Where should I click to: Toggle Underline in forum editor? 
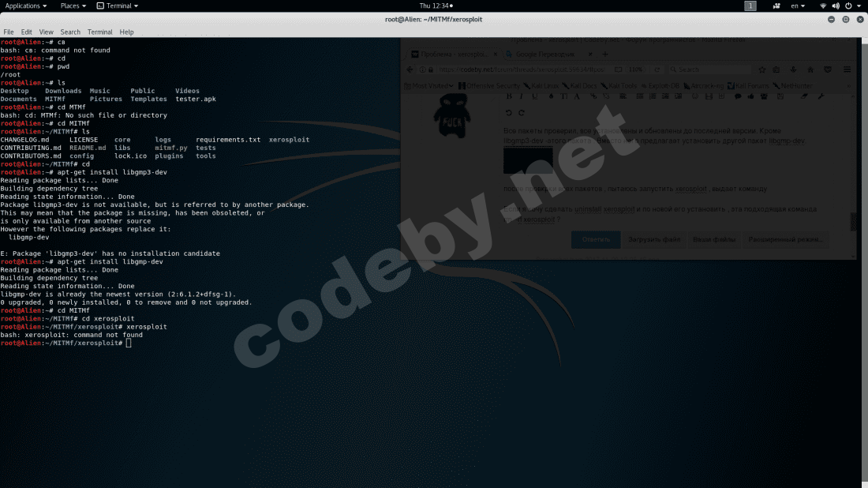pos(534,96)
